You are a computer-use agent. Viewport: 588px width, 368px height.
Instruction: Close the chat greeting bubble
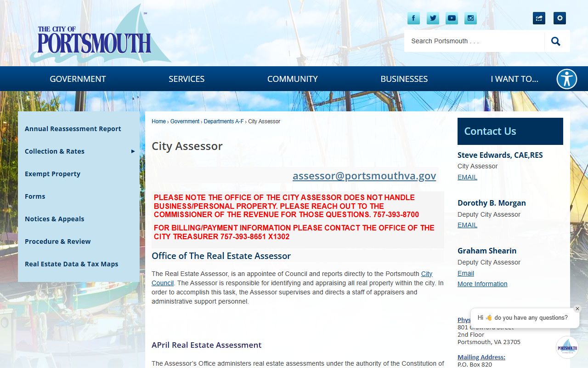click(x=577, y=309)
